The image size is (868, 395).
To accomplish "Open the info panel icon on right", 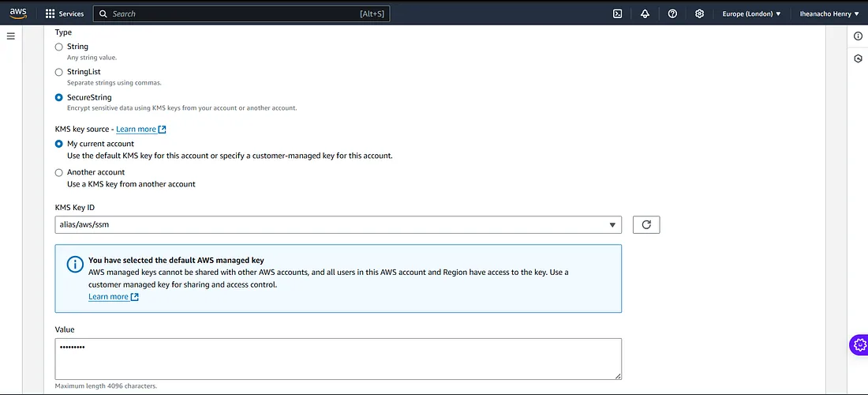I will (x=858, y=36).
